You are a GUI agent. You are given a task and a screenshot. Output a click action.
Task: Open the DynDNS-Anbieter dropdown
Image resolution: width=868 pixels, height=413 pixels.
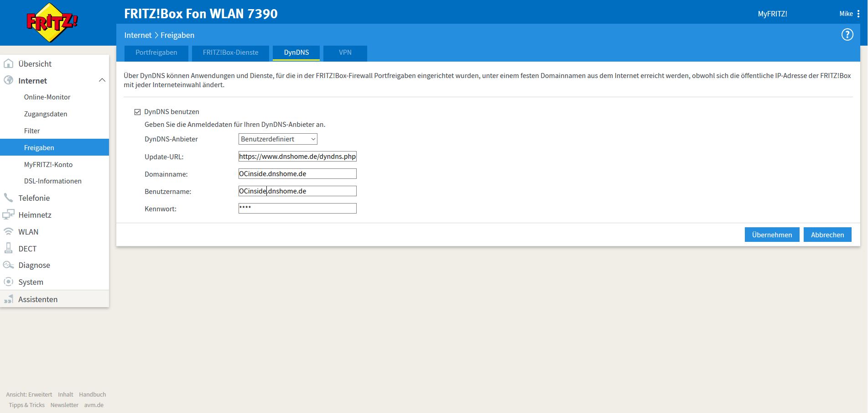tap(278, 139)
